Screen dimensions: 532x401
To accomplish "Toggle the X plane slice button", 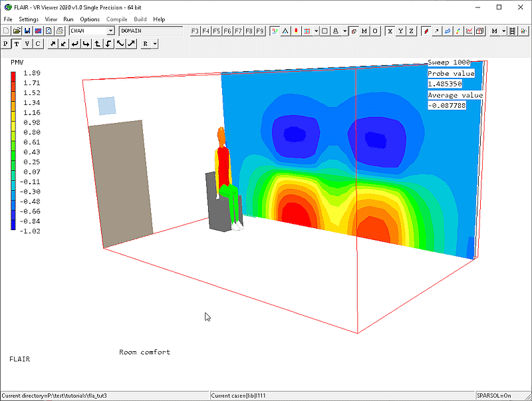I will coord(390,31).
